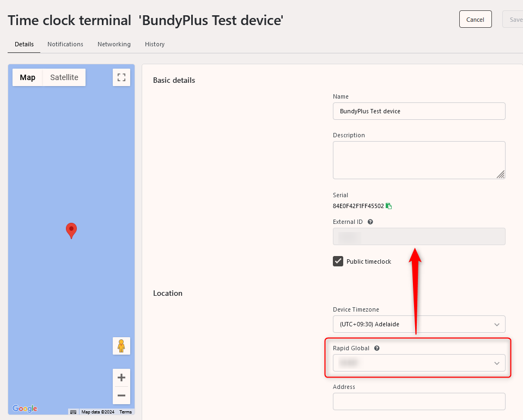Go to the Networking tab

pyautogui.click(x=114, y=44)
